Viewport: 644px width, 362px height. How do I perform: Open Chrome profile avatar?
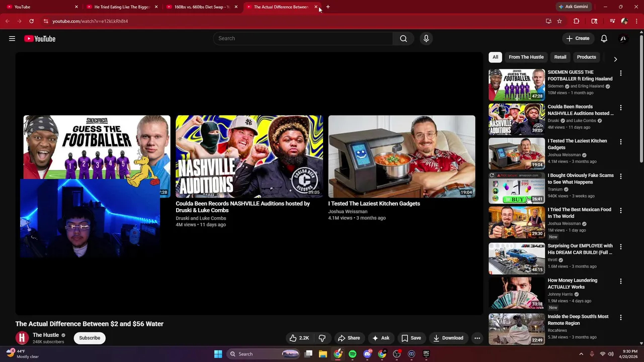tap(624, 21)
